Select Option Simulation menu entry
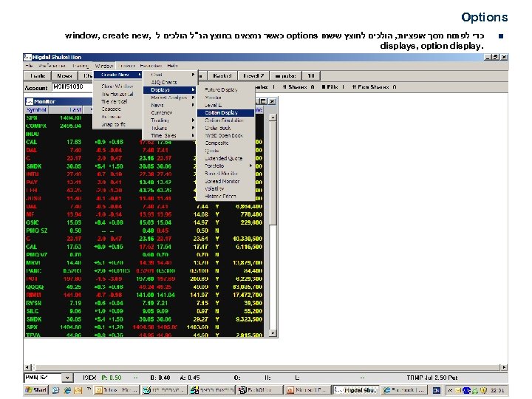The image size is (532, 399). [224, 120]
